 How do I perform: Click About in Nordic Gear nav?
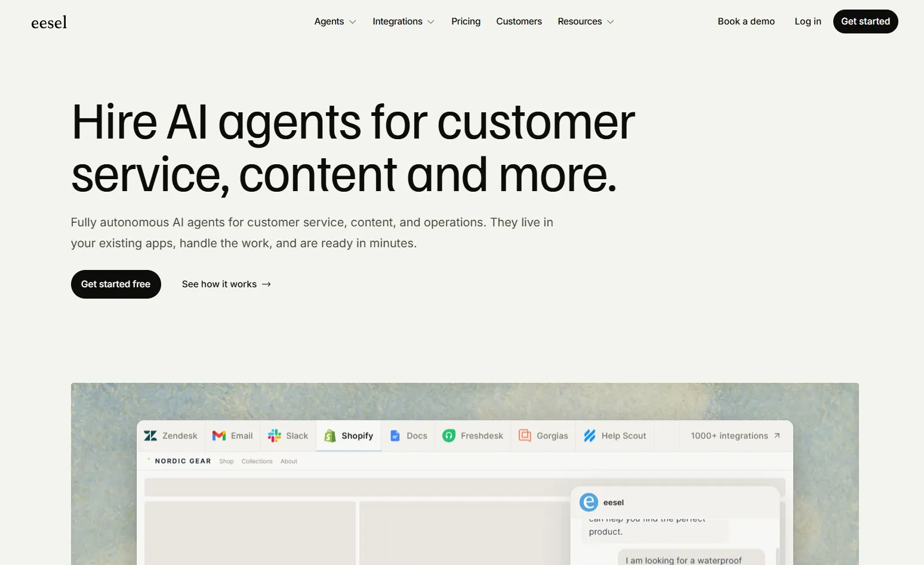tap(289, 461)
